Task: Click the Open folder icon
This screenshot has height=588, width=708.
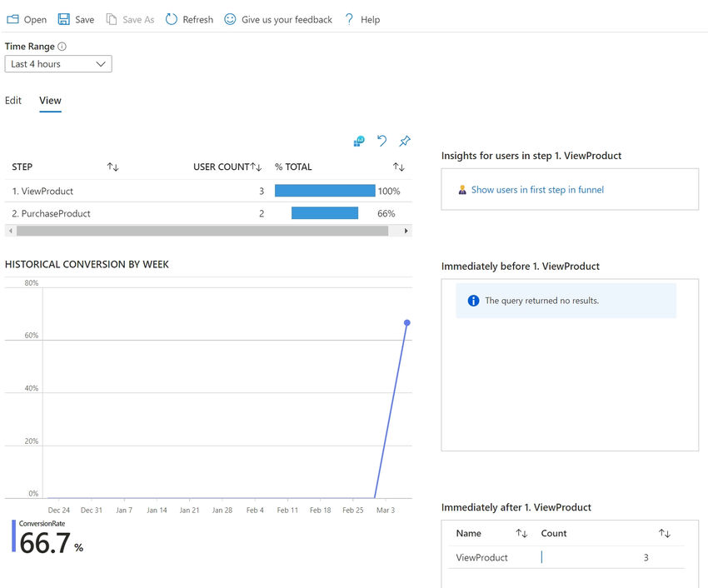Action: click(12, 19)
